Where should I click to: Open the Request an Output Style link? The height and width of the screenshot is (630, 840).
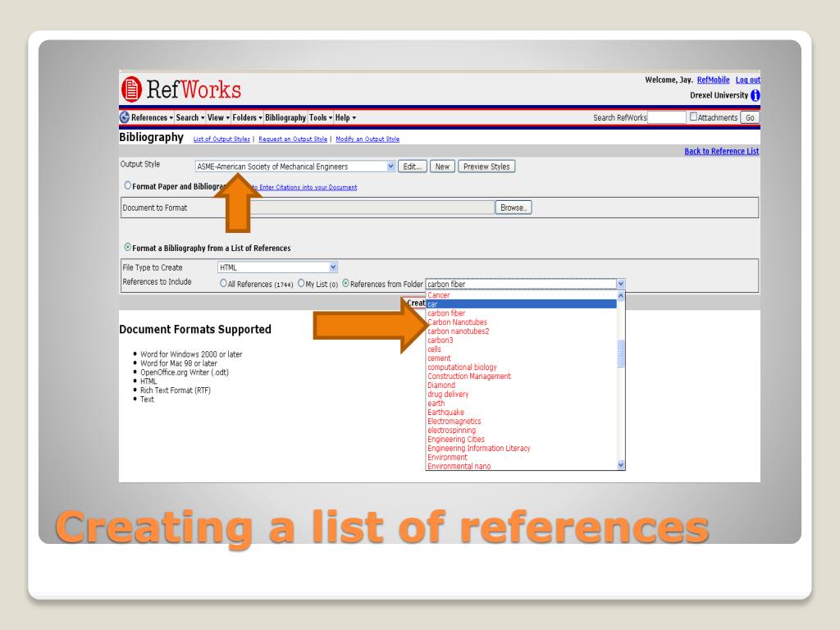pyautogui.click(x=293, y=139)
